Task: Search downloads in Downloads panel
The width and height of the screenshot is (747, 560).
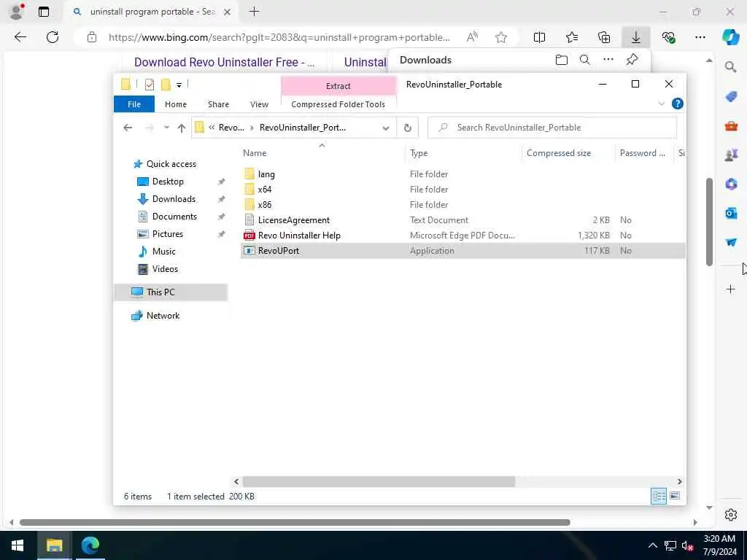Action: pos(585,60)
